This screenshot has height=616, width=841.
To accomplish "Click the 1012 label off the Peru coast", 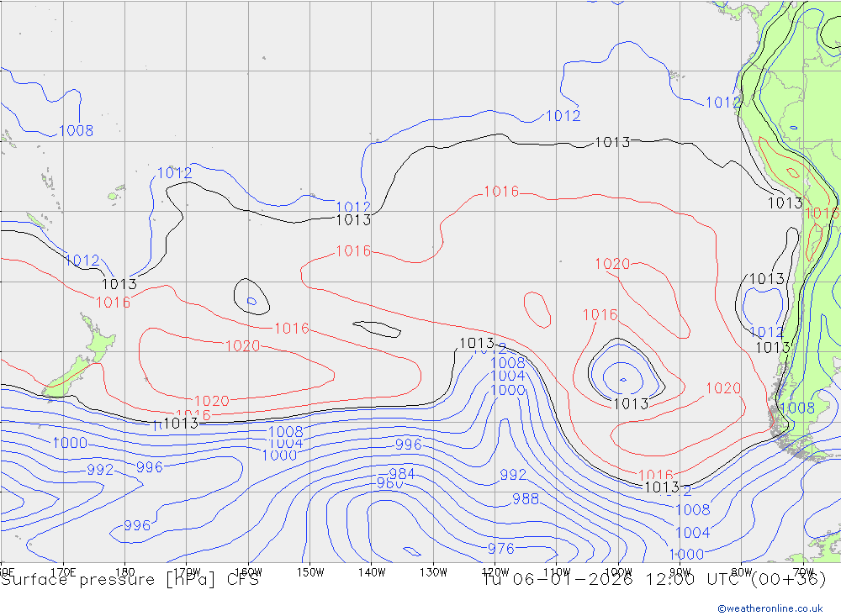I will (723, 103).
